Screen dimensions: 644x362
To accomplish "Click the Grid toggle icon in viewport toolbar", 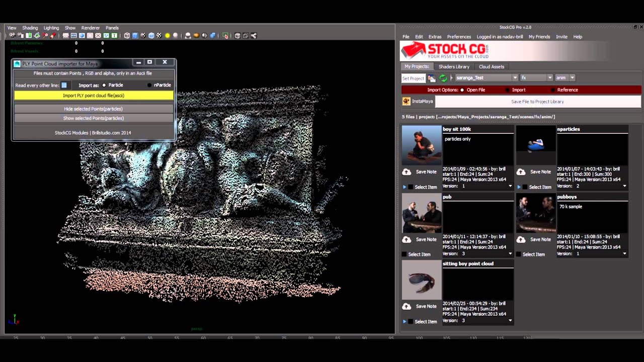I will click(65, 36).
